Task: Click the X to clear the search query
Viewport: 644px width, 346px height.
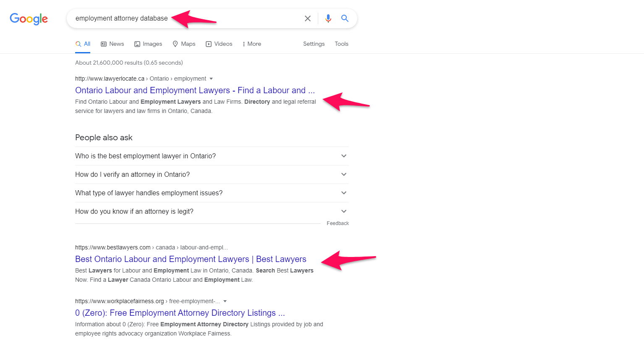Action: (308, 18)
